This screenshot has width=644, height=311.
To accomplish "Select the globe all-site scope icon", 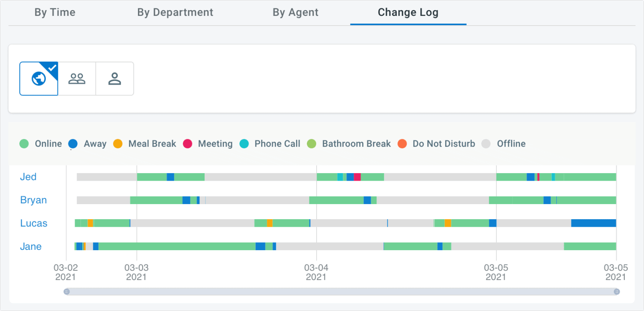I will pyautogui.click(x=39, y=79).
